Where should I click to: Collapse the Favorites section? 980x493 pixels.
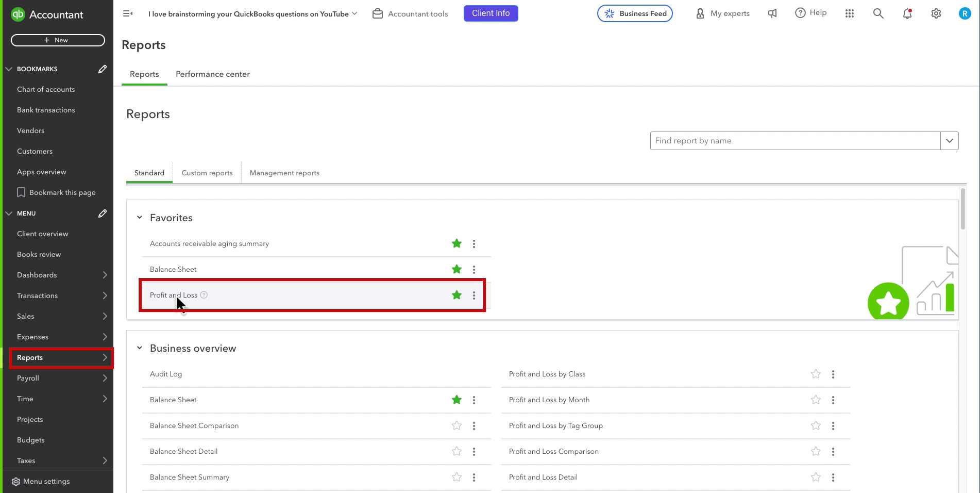(139, 218)
